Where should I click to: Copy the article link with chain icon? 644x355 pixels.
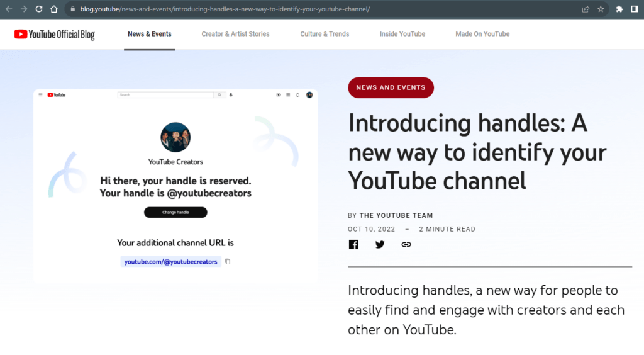pyautogui.click(x=406, y=244)
